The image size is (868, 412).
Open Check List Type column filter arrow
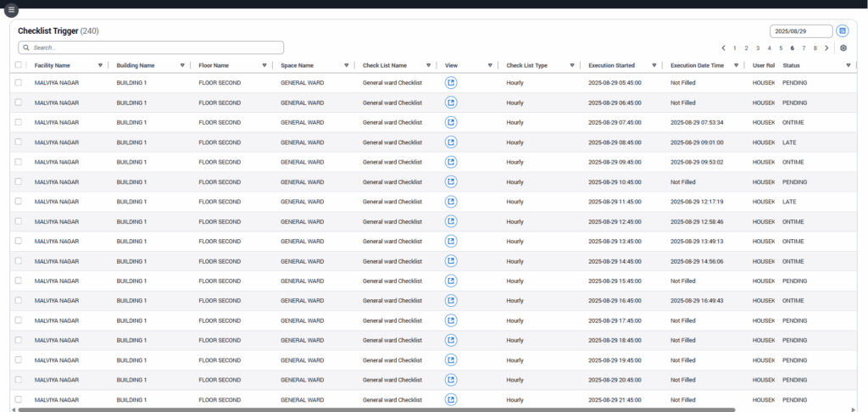tap(572, 65)
